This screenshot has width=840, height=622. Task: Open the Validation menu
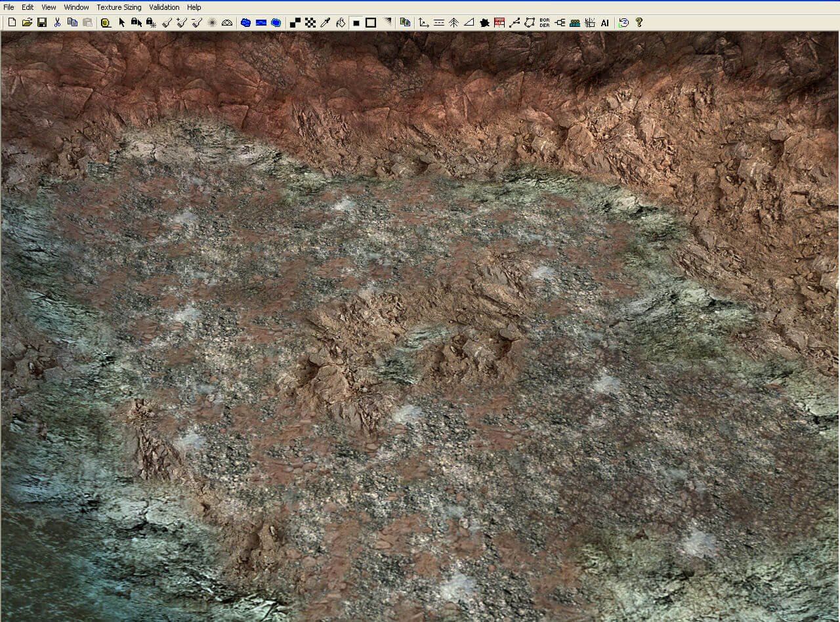pos(164,7)
